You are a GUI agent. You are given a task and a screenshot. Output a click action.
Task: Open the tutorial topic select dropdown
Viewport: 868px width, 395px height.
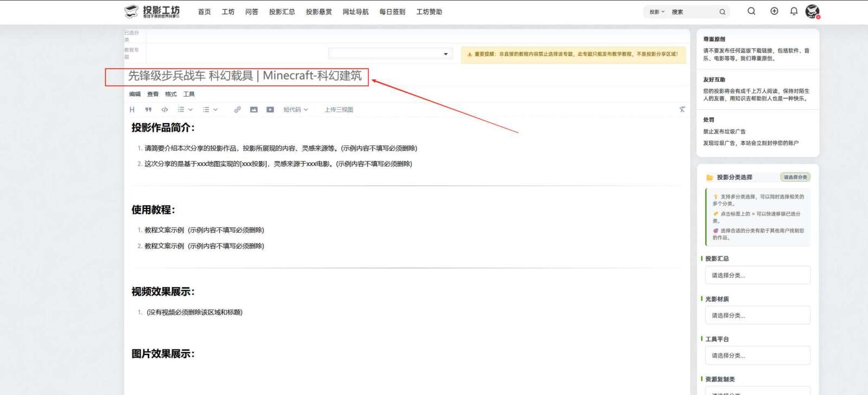tap(391, 54)
